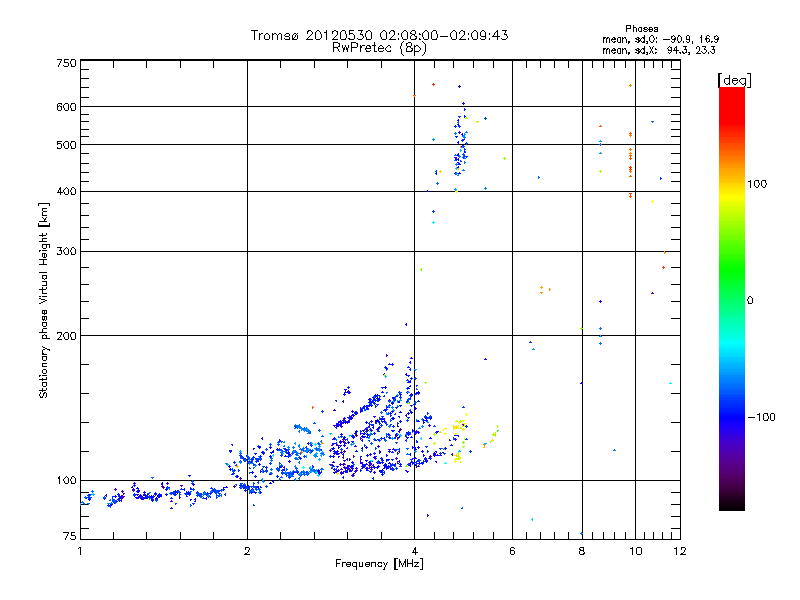Click the y-axis tick label '750'
Screen dimensions: 800x600
[x=67, y=63]
